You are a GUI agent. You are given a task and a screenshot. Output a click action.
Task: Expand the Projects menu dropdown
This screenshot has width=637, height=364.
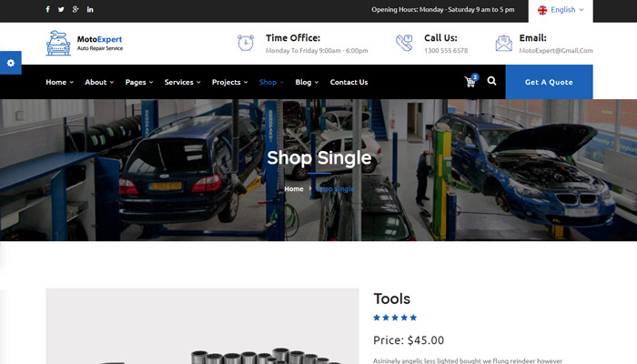[229, 82]
